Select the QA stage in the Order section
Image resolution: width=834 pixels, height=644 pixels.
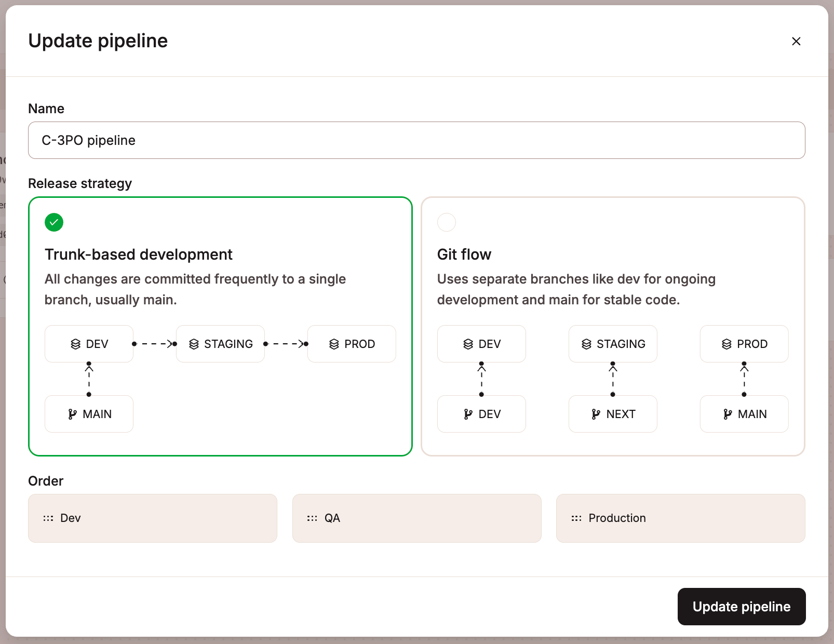(417, 518)
